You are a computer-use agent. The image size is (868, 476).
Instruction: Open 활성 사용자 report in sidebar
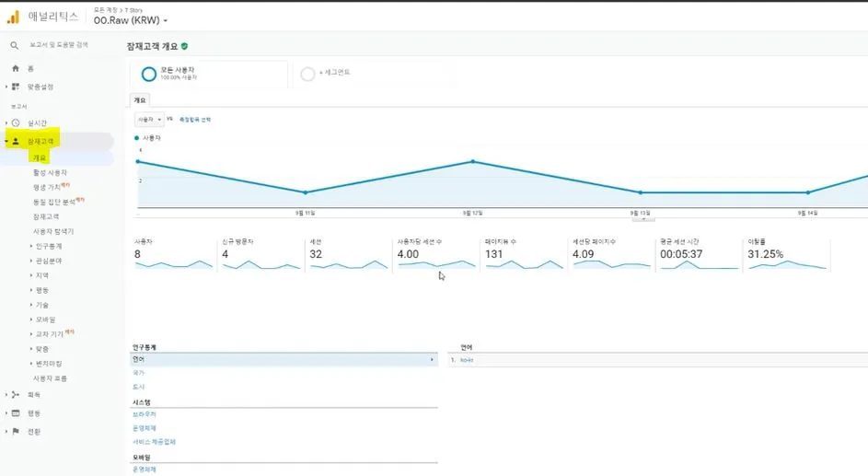pyautogui.click(x=50, y=173)
